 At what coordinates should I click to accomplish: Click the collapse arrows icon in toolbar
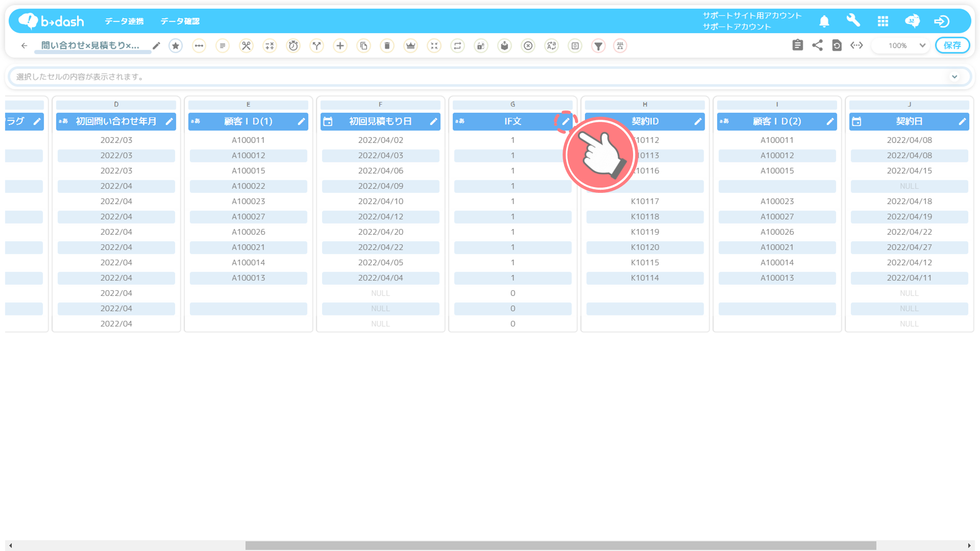[x=434, y=46]
